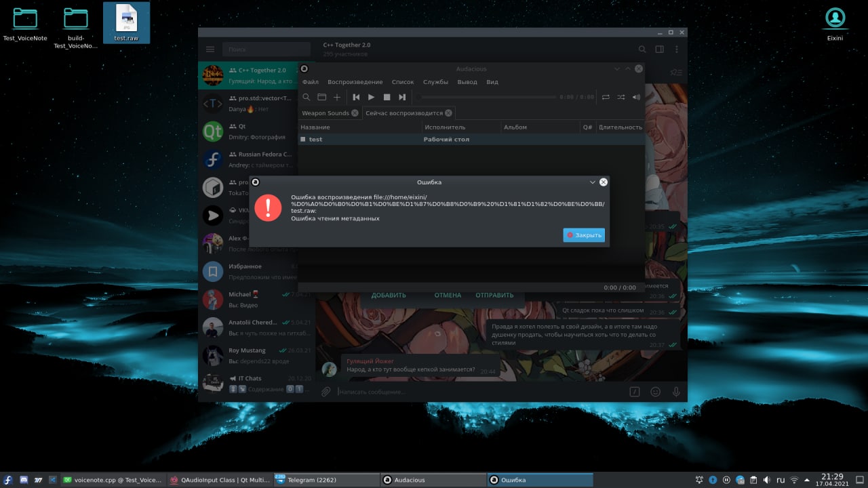Sort playlist by Название column
This screenshot has height=488, width=868.
point(359,127)
